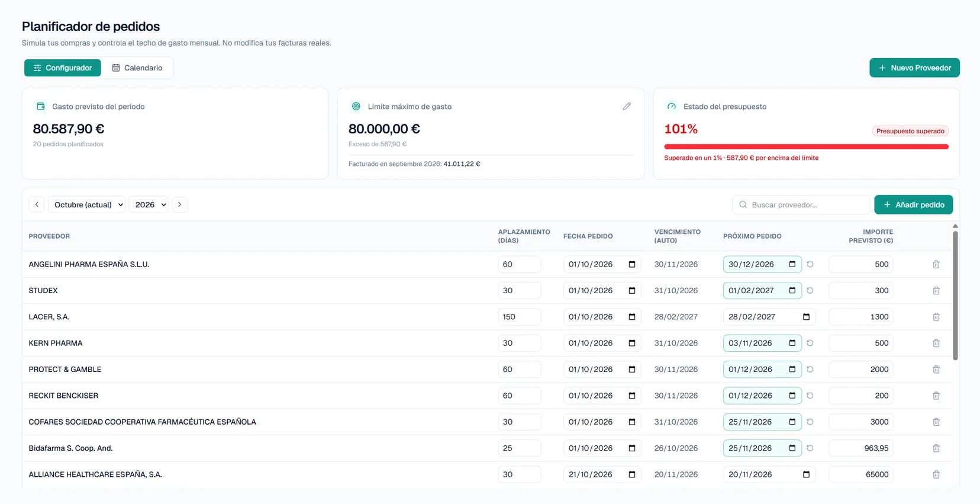Delete the Bidafarma S. Coop. And. order
This screenshot has height=504, width=980.
tap(936, 448)
